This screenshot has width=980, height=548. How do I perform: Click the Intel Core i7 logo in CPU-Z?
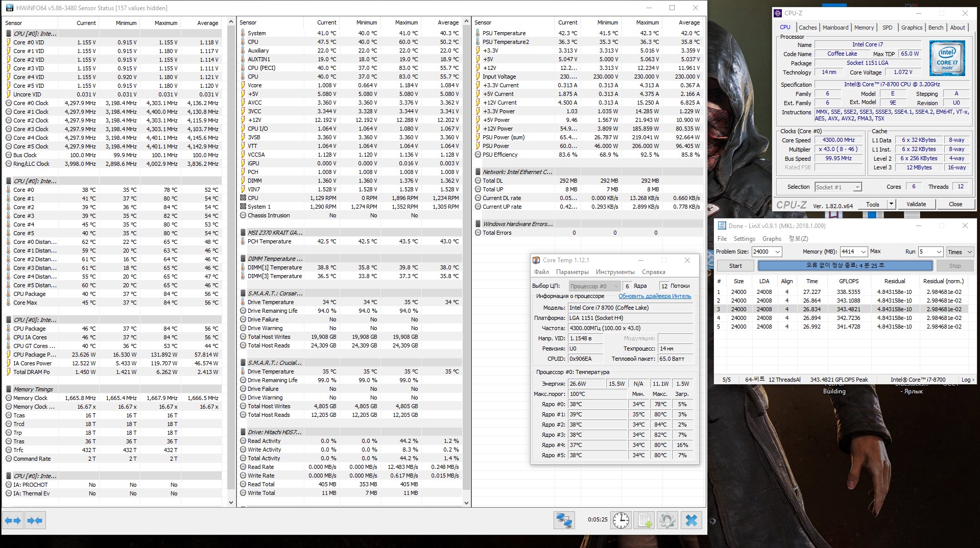(947, 58)
